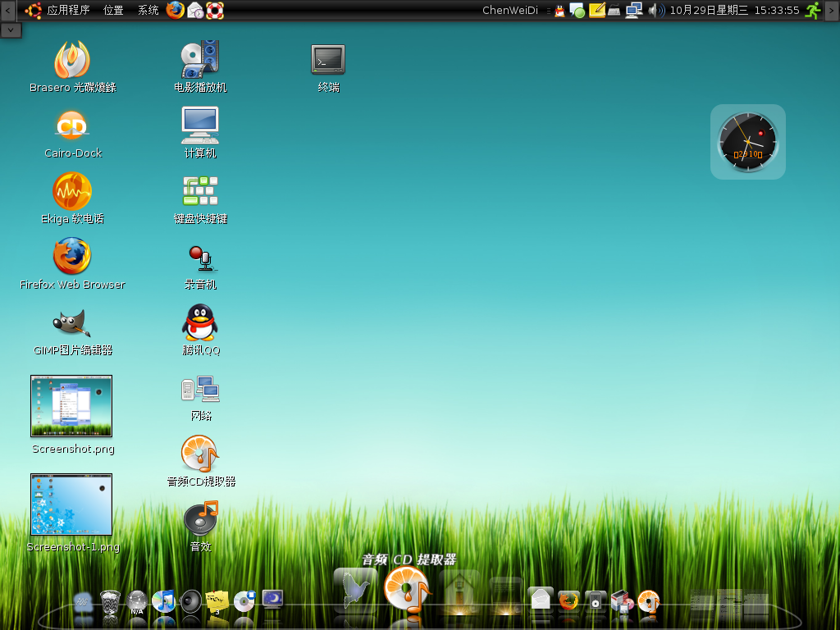Open the 电影播放机 movie player icon
The height and width of the screenshot is (630, 840).
tap(200, 59)
